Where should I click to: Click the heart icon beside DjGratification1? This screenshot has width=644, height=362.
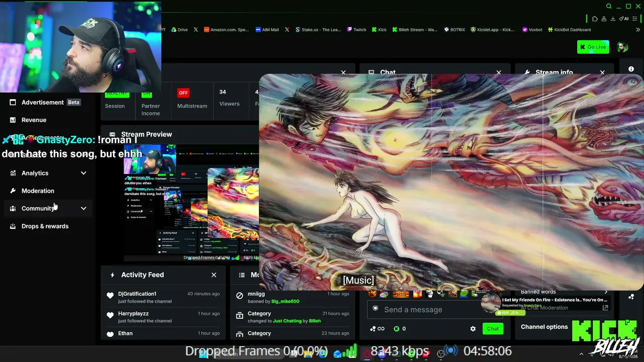(110, 296)
